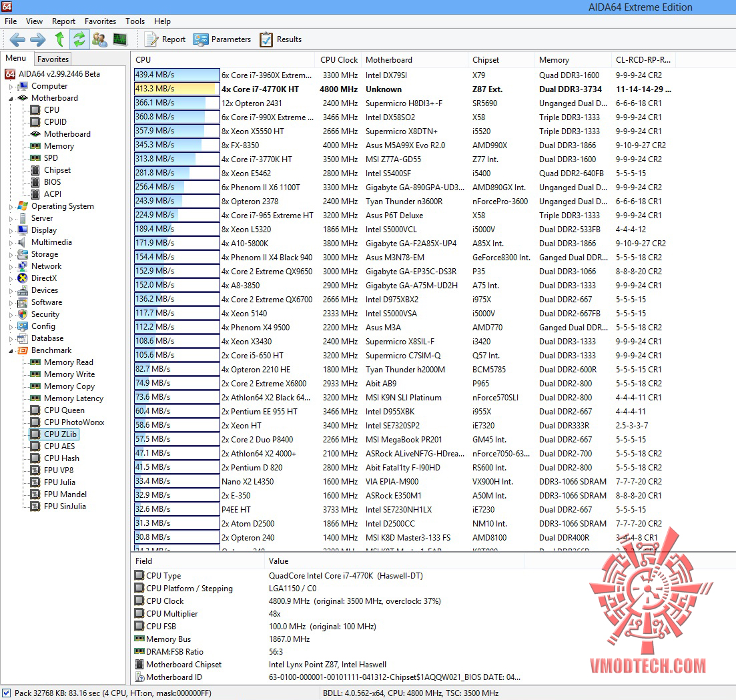Switch to the Menu side tab
736x700 pixels.
[16, 58]
